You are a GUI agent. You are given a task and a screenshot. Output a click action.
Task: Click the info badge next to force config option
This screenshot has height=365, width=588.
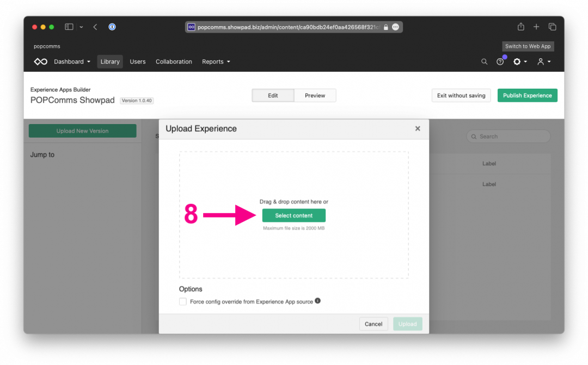tap(317, 301)
